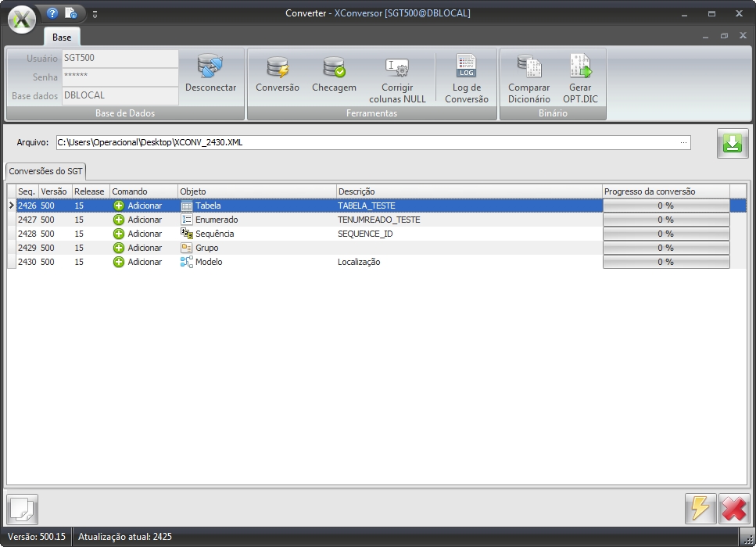Open Log de Conversão

[466, 69]
